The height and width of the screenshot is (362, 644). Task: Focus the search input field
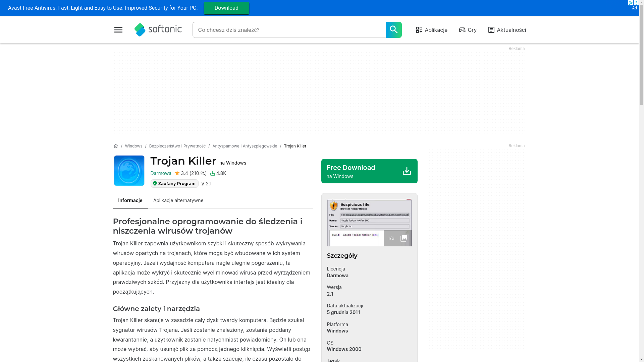tap(289, 30)
